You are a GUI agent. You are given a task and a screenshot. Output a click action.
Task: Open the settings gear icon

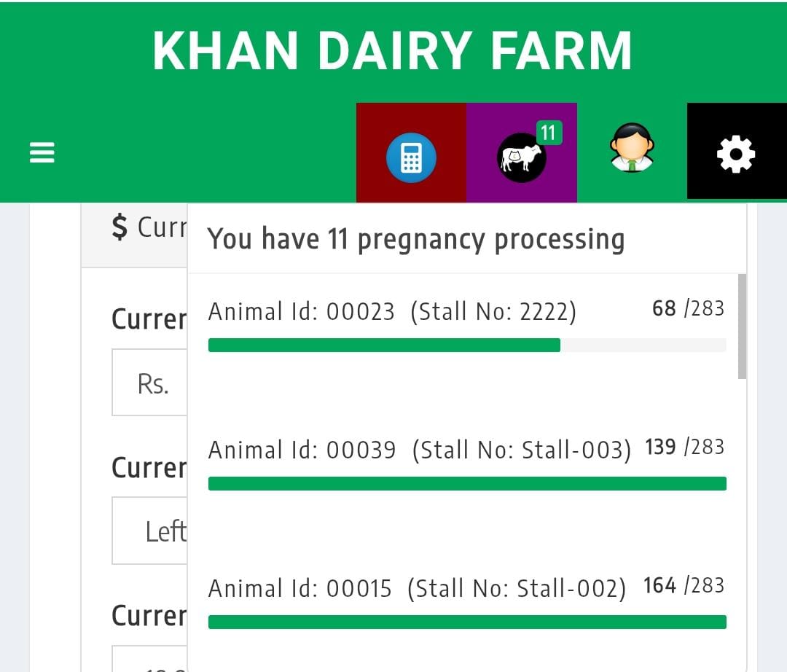pos(736,154)
